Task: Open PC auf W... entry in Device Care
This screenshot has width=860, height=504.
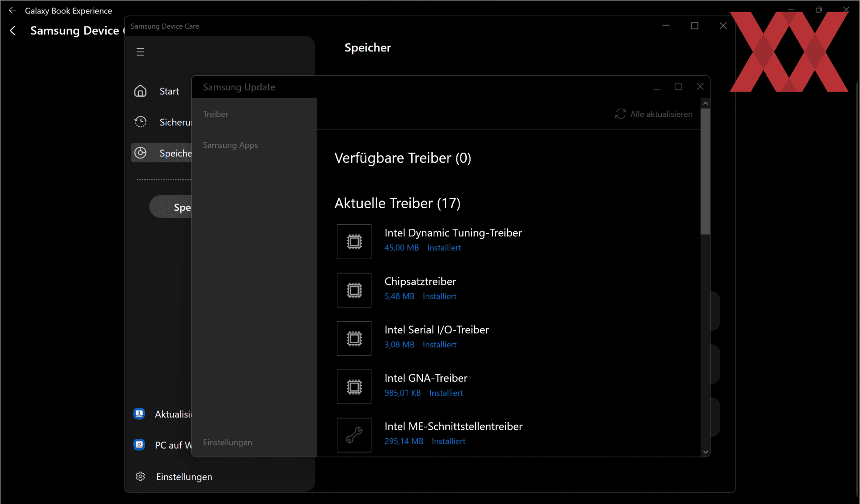Action: click(x=173, y=445)
